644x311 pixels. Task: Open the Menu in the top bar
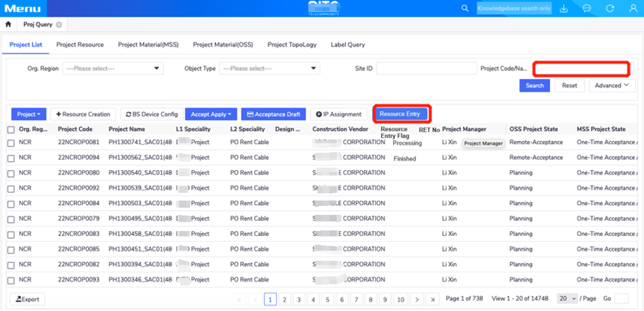(23, 8)
